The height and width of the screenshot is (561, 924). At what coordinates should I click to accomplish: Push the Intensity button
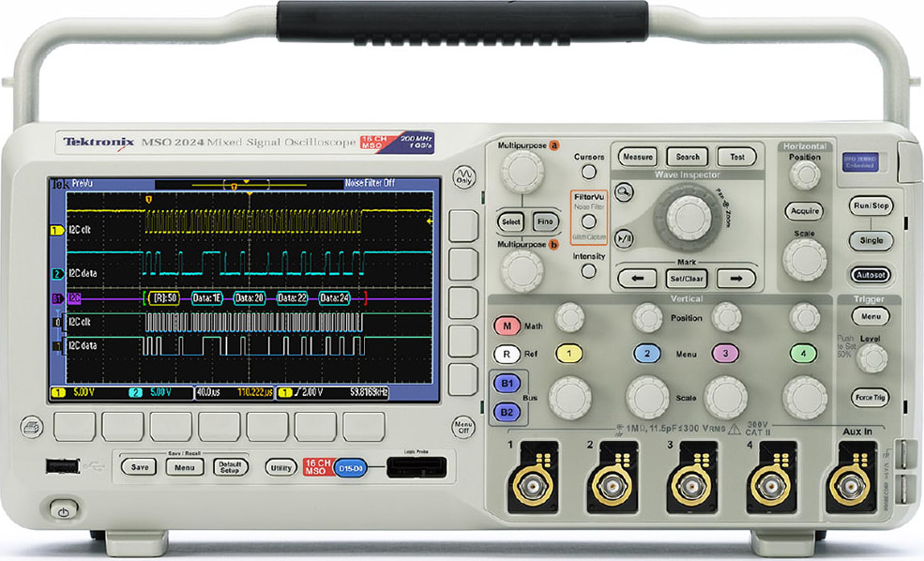coord(588,271)
